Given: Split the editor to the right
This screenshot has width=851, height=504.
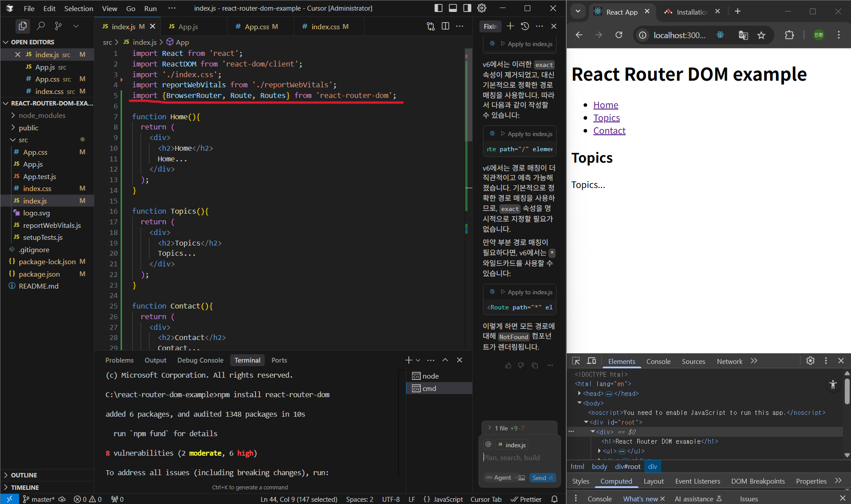Looking at the screenshot, I should 446,26.
